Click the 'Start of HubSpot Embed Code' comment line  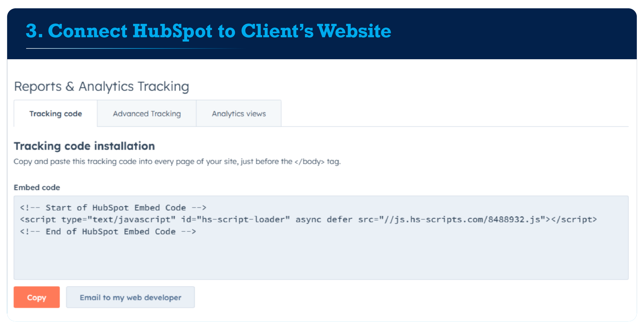113,208
